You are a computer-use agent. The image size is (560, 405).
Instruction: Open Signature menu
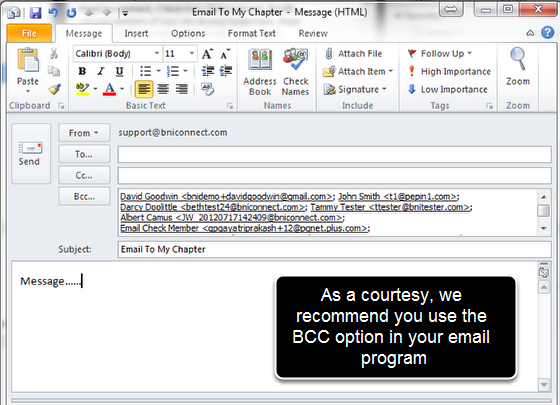click(355, 89)
